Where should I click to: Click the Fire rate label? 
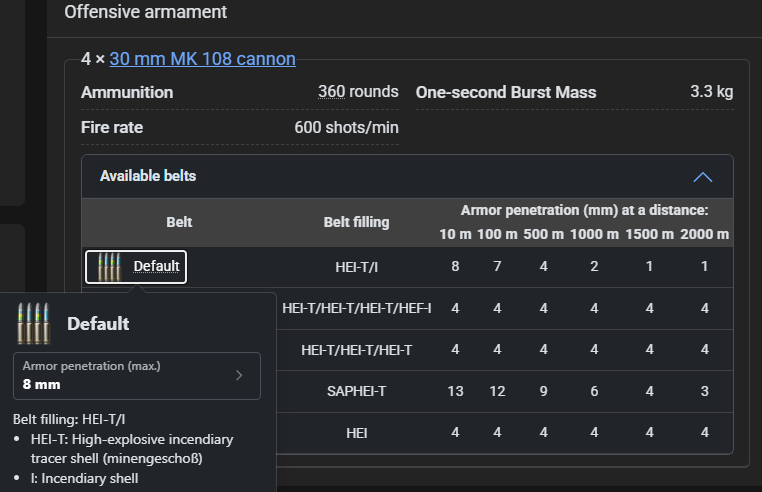pos(112,127)
